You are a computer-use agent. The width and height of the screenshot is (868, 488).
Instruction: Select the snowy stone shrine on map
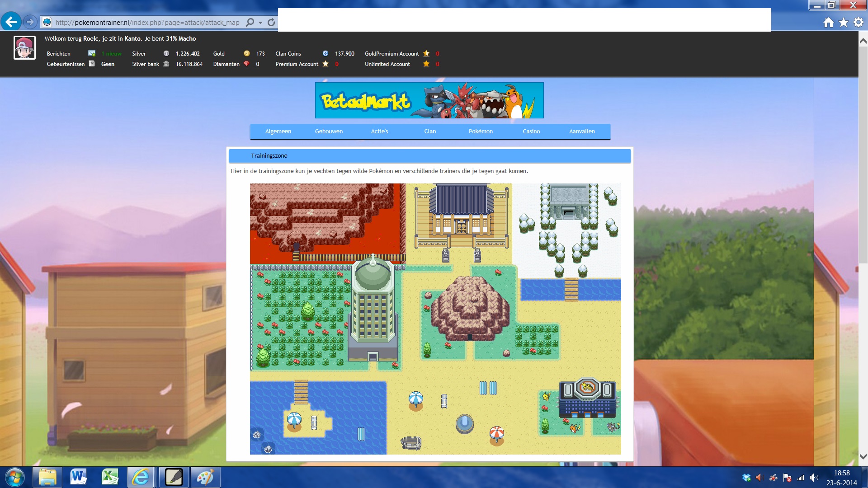pos(569,202)
